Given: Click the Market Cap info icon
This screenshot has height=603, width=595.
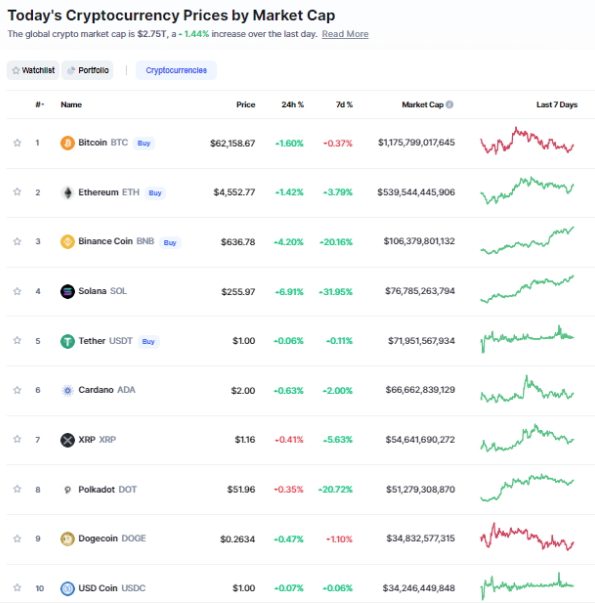Looking at the screenshot, I should click(449, 104).
